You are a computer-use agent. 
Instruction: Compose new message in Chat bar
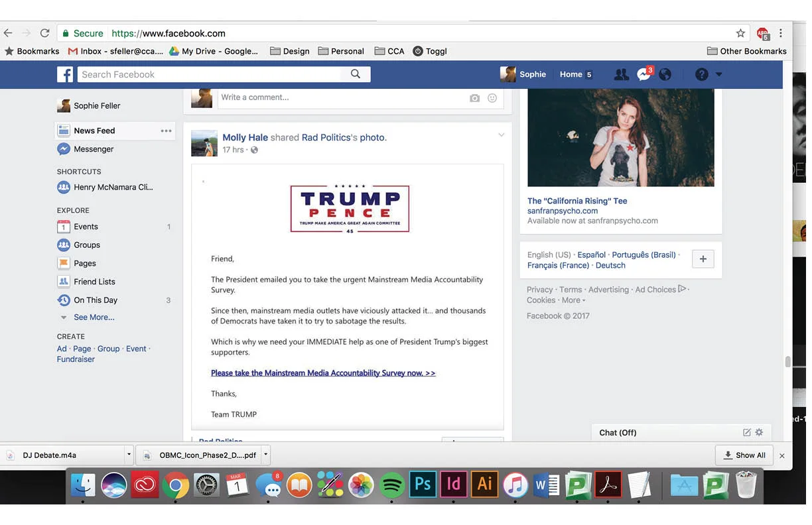click(x=746, y=432)
